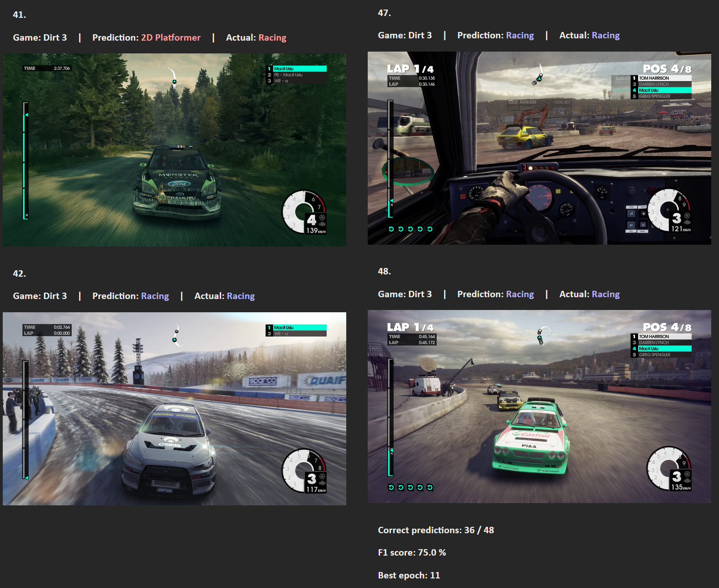The image size is (719, 588).
Task: Click "LAP 1/4" in the cockpit screenshot 47
Action: 410,69
